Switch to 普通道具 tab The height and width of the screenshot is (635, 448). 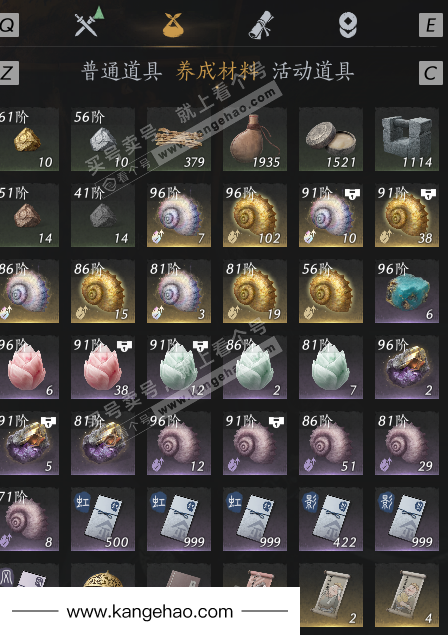click(x=122, y=71)
